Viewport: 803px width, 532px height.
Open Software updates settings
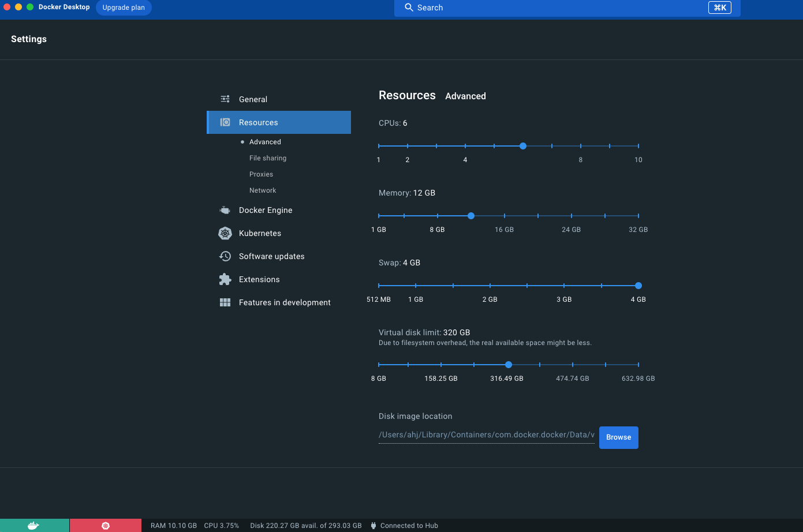tap(279, 256)
